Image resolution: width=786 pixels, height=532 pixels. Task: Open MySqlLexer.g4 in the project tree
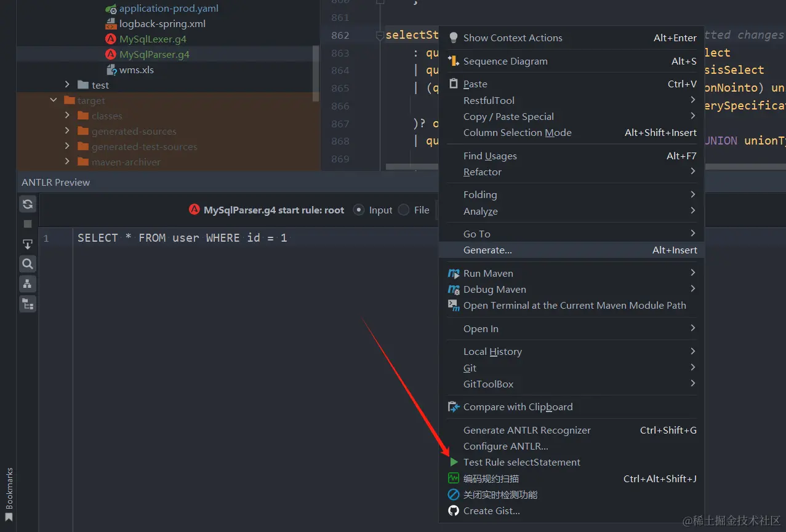click(x=153, y=39)
